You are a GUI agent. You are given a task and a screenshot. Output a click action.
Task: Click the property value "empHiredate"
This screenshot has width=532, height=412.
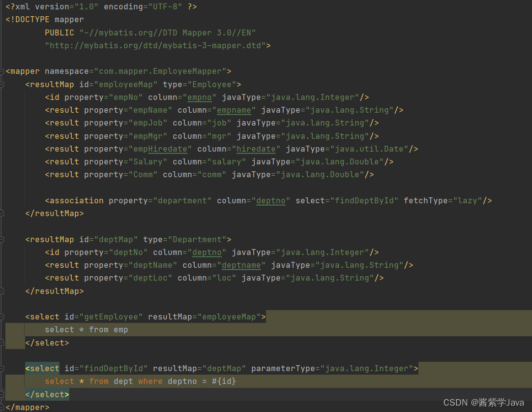click(x=160, y=149)
